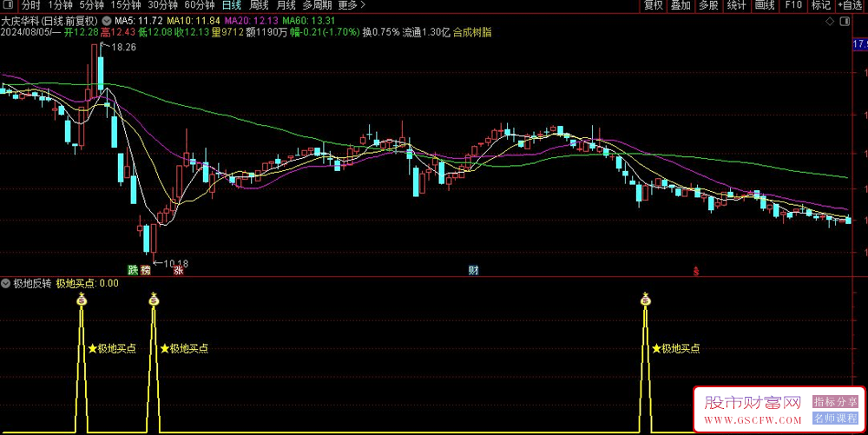Select the MA60: 13.31 indicator label
Screen dimensions: 868x435
(x=309, y=21)
